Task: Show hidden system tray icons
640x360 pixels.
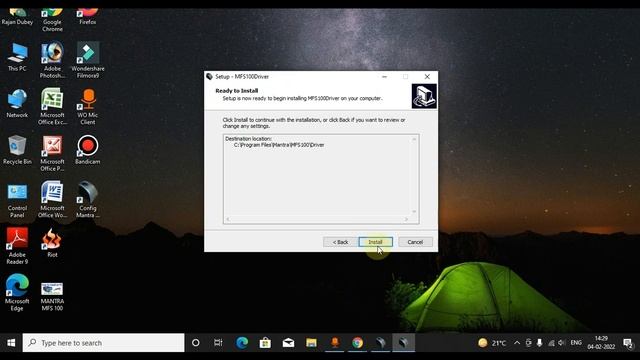Action: (517, 343)
